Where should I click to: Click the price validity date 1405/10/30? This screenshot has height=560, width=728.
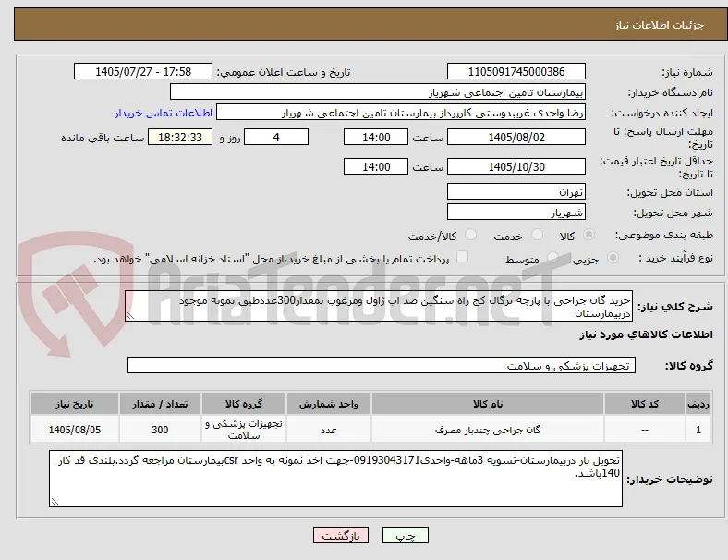(516, 166)
